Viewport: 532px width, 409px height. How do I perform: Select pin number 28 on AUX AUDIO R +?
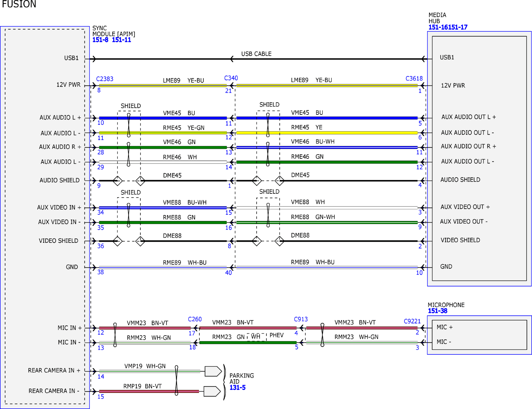(100, 152)
